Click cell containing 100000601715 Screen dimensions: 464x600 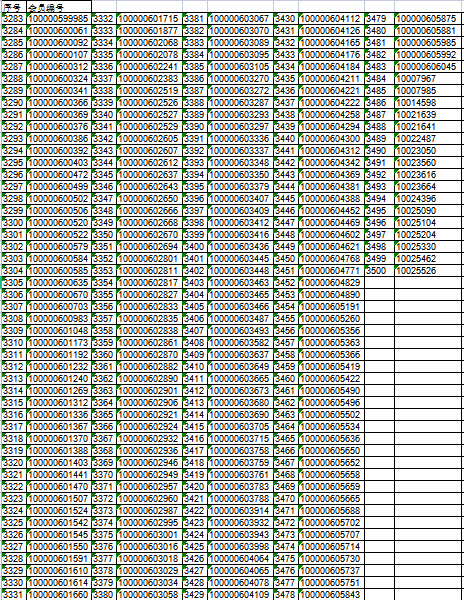point(149,18)
